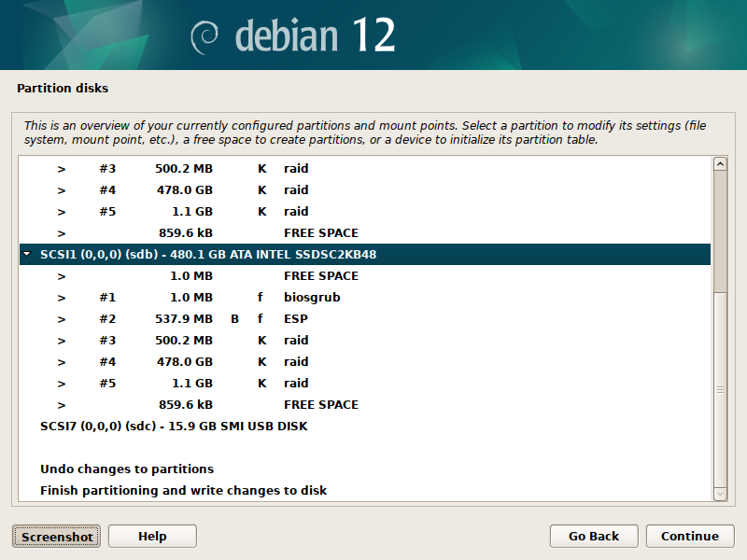Take a Screenshot using the button

tap(57, 536)
